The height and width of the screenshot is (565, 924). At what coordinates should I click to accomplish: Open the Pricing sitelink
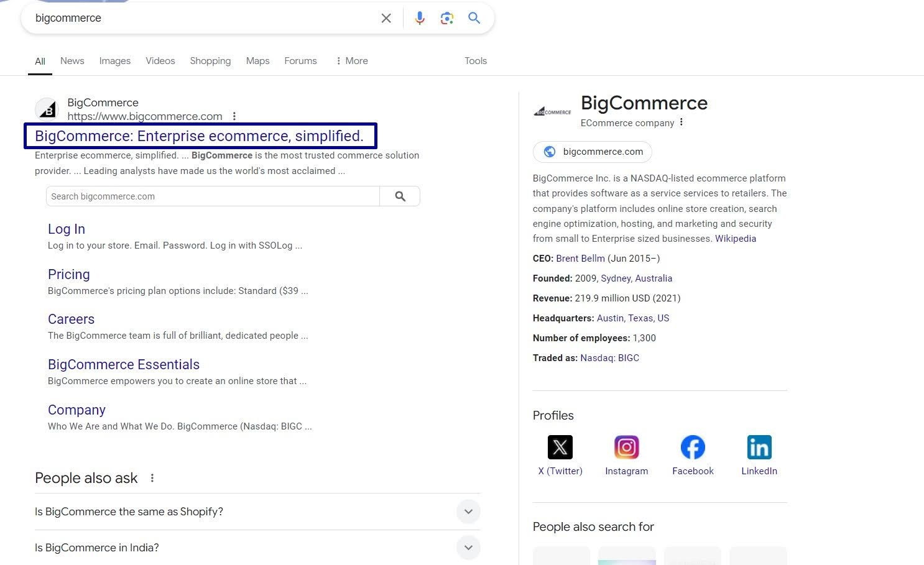point(69,275)
